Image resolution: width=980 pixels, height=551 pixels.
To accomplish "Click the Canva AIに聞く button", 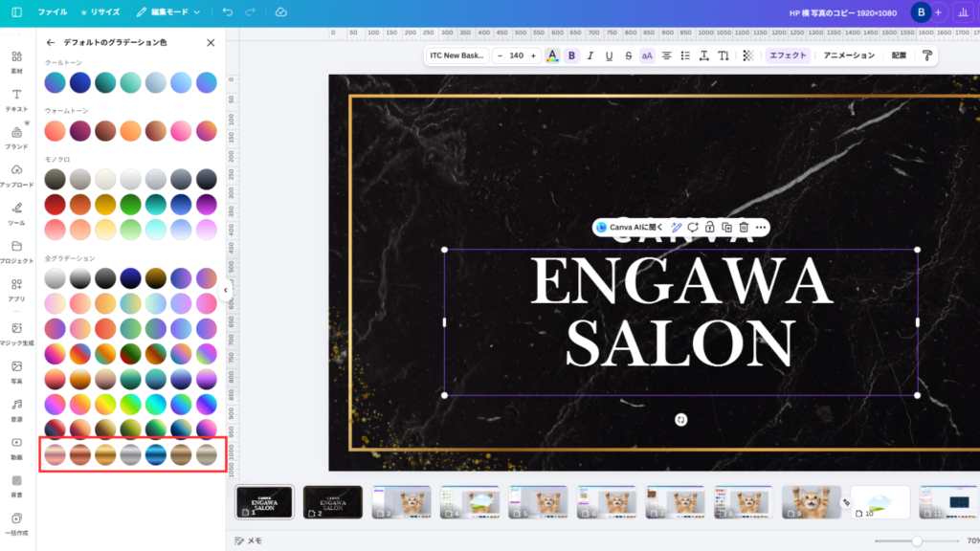I will coord(630,227).
